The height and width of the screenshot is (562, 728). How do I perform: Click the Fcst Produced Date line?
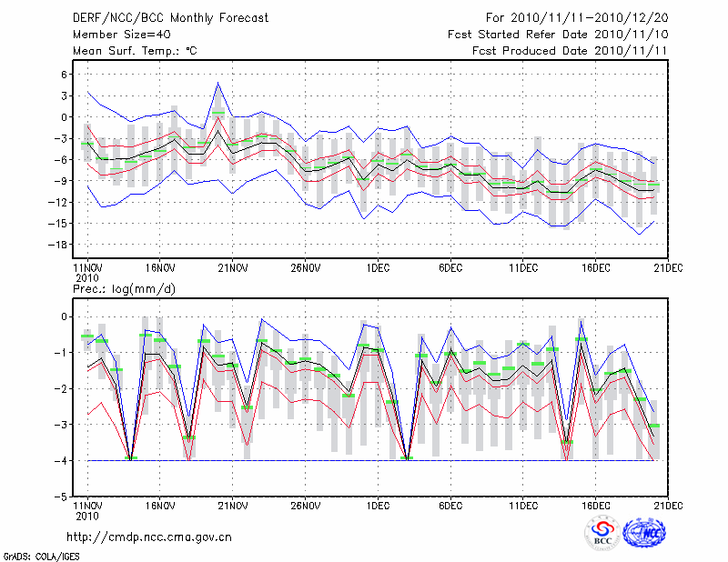pos(570,51)
